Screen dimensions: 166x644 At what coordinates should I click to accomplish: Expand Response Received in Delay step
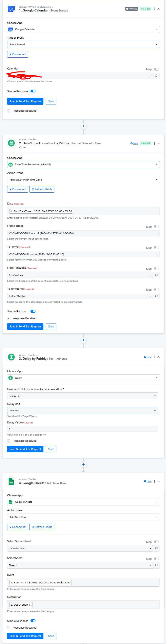pyautogui.click(x=9, y=441)
